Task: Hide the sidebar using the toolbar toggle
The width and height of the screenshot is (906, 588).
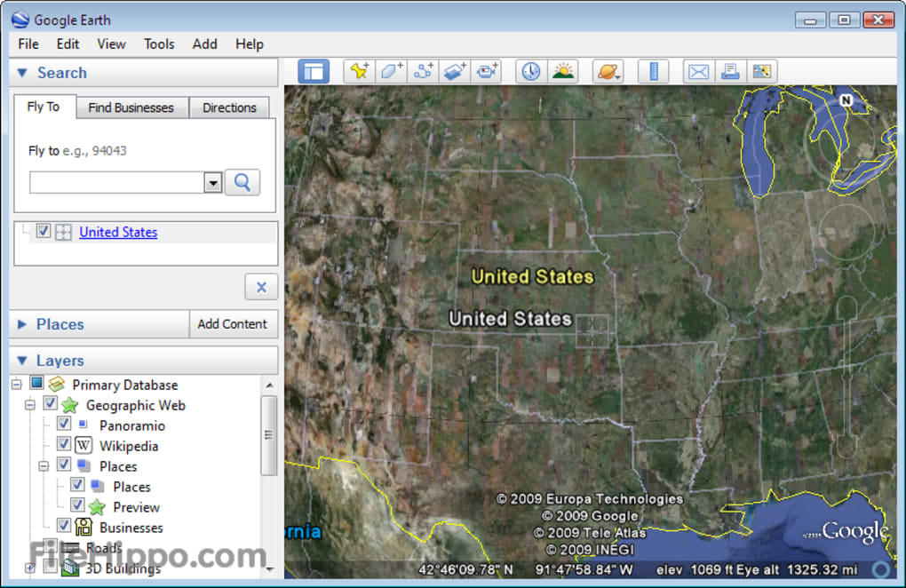Action: [314, 72]
